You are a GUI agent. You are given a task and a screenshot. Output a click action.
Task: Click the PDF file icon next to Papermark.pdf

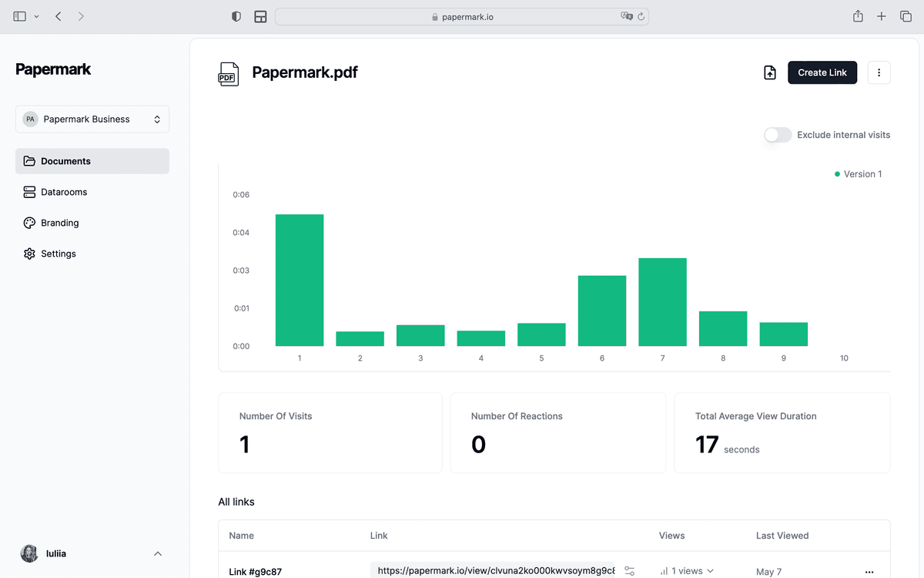coord(228,73)
